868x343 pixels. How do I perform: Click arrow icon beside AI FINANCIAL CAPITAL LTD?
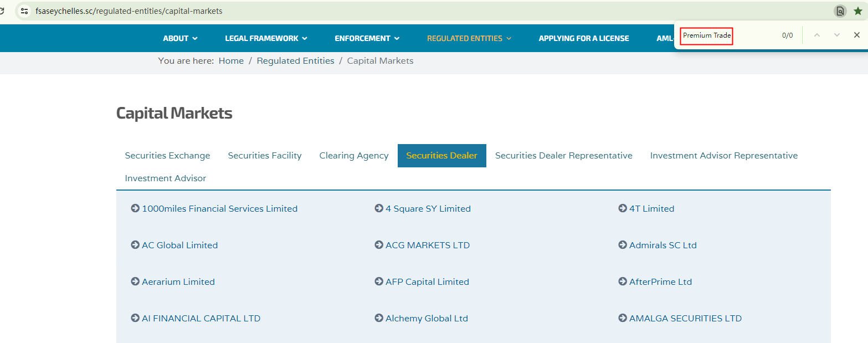click(135, 318)
